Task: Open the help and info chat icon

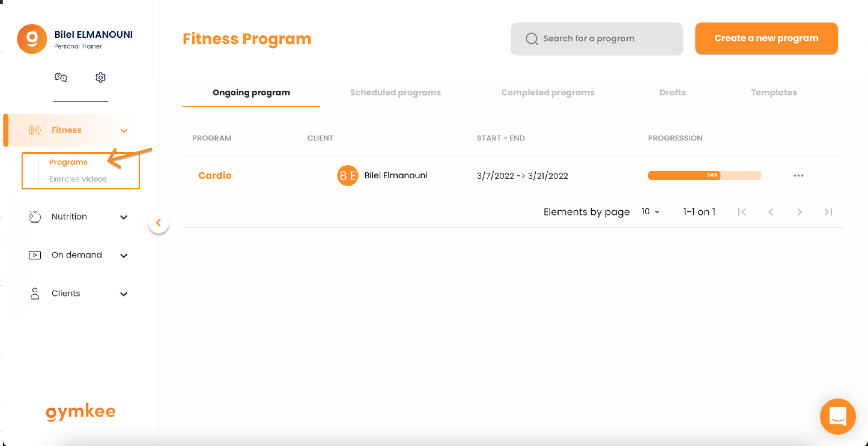Action: click(x=61, y=77)
